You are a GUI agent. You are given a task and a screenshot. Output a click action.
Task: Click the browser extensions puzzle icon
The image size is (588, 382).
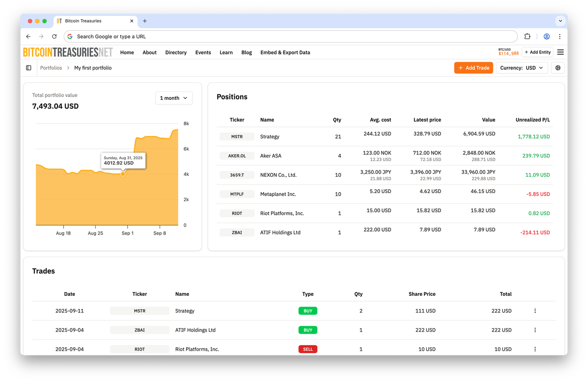tap(527, 36)
